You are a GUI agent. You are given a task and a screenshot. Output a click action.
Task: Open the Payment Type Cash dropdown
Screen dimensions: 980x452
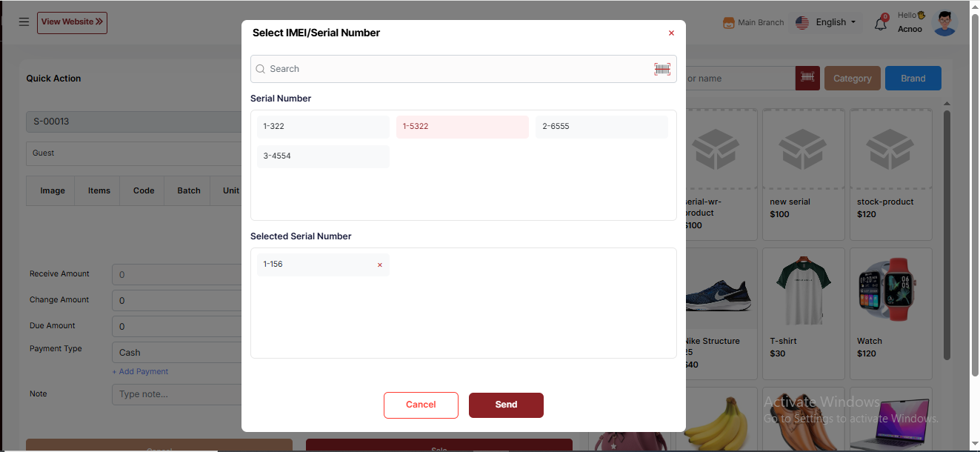(x=178, y=353)
